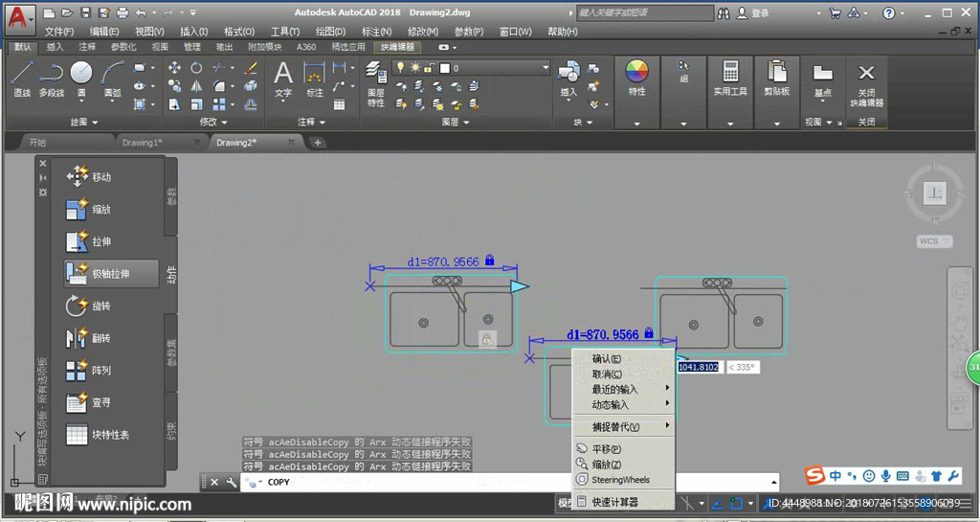The image size is (980, 522).
Task: Open the 标注(N) menu
Action: pos(376,32)
